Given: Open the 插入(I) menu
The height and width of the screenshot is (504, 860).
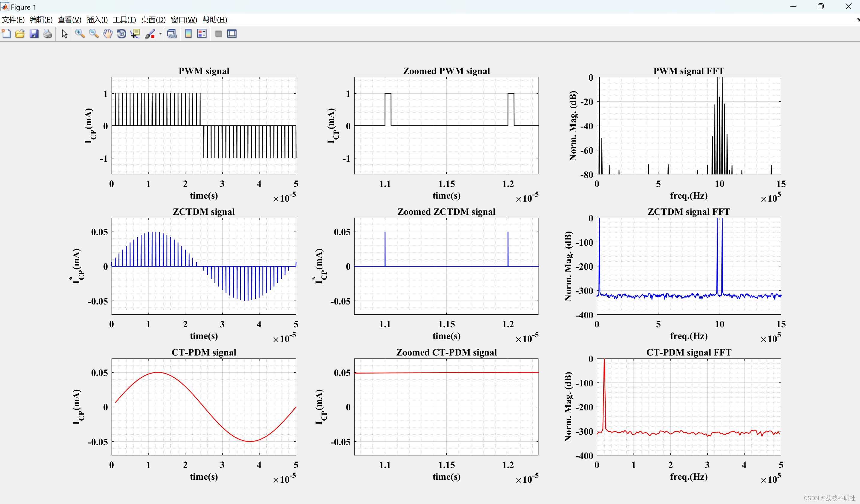Looking at the screenshot, I should coord(97,20).
